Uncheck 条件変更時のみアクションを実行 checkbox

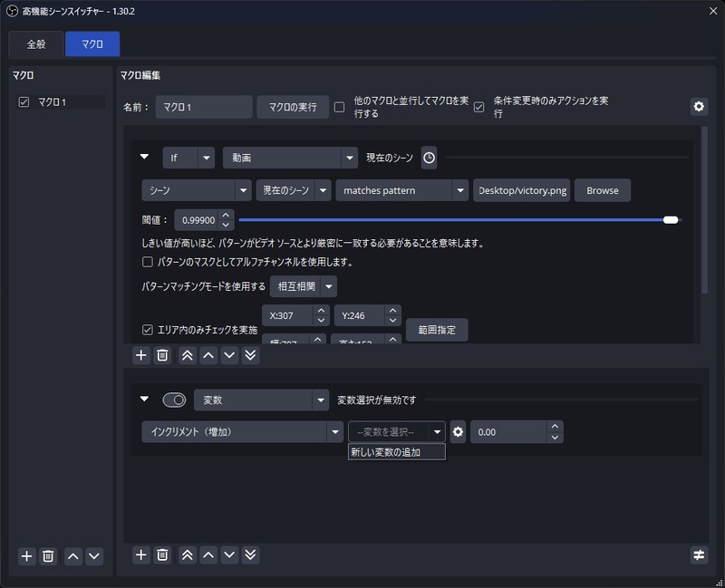tap(479, 107)
